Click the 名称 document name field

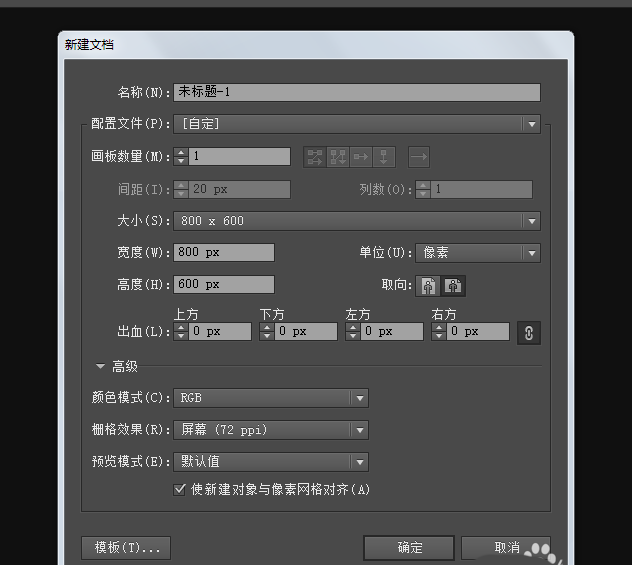tap(357, 92)
